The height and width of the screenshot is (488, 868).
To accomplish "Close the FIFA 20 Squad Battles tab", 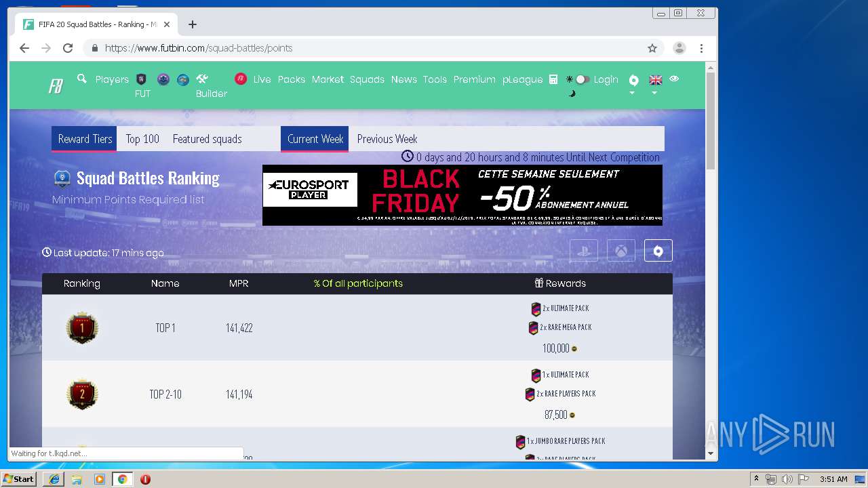I will pos(167,24).
